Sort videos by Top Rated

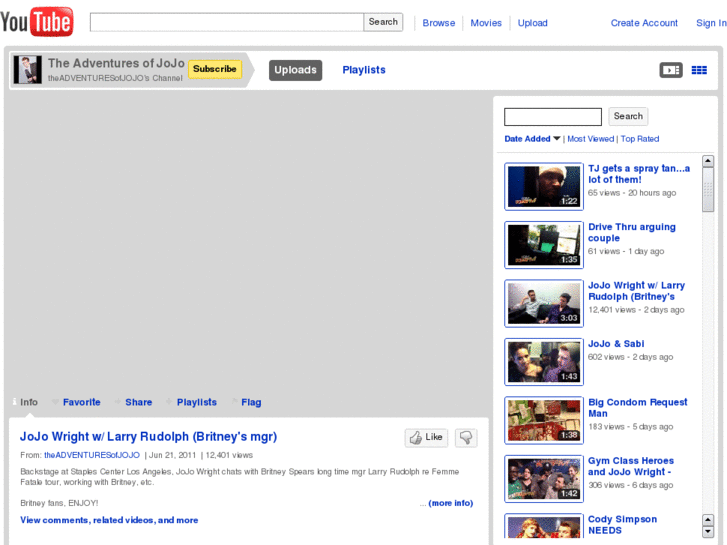click(x=640, y=139)
